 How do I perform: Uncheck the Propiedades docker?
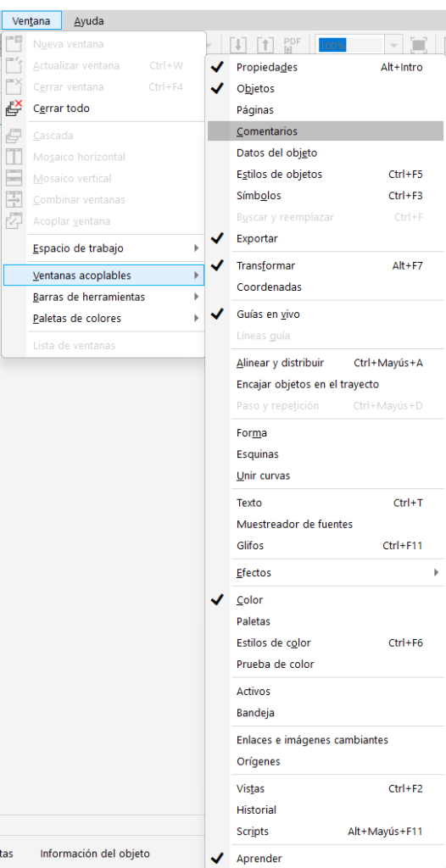point(218,67)
